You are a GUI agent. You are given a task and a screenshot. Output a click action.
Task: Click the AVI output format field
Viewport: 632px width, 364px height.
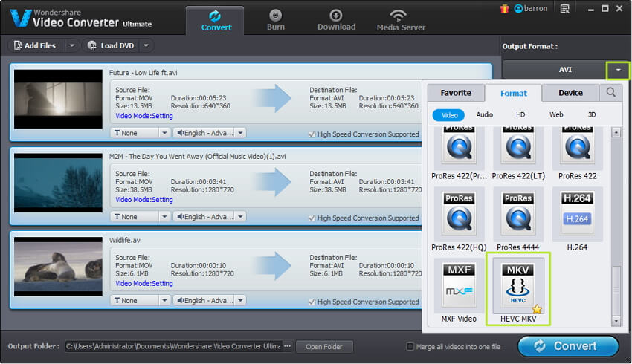(x=555, y=70)
